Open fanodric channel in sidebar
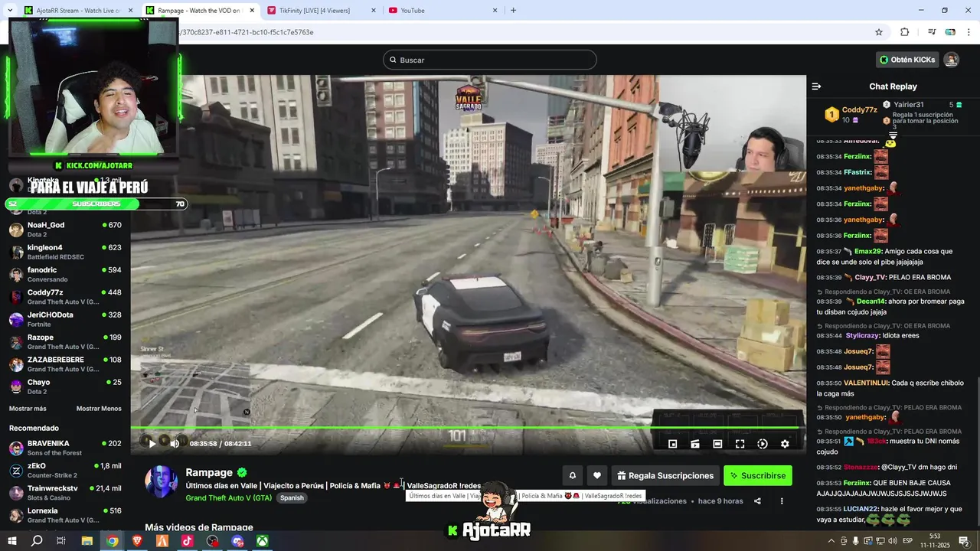This screenshot has height=551, width=980. [65, 274]
